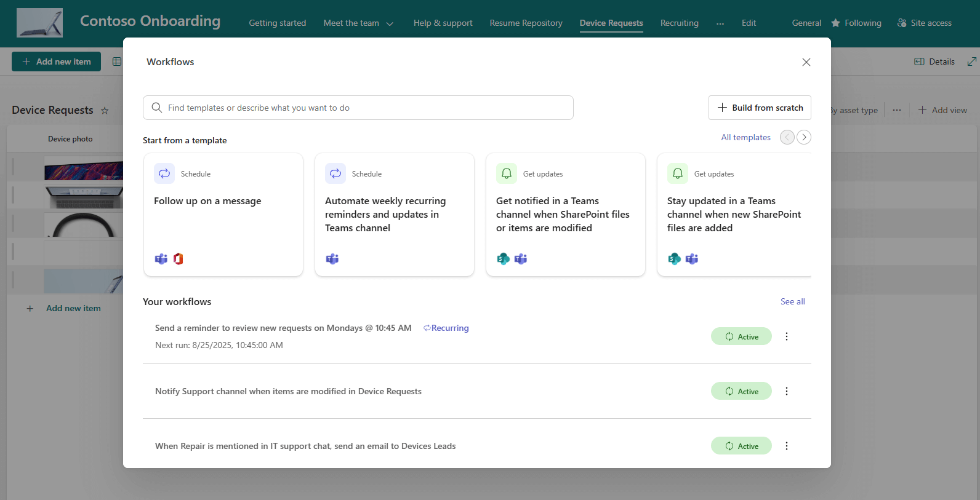The width and height of the screenshot is (980, 500).
Task: Click the next templates arrow
Action: tap(803, 137)
